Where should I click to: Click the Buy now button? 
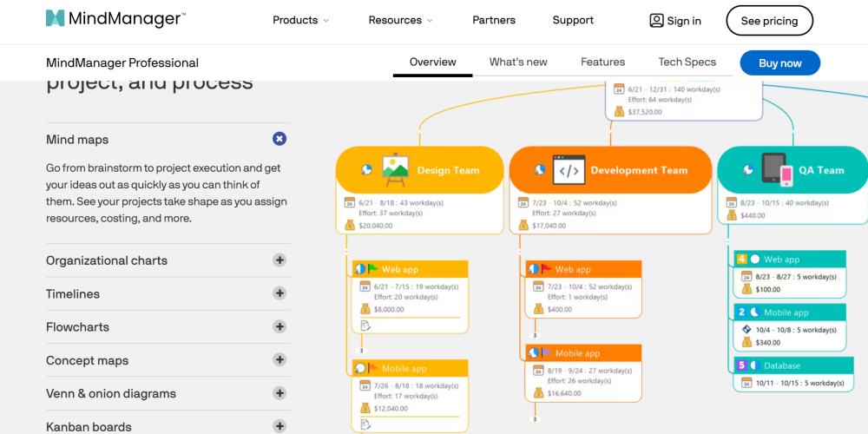(x=779, y=63)
